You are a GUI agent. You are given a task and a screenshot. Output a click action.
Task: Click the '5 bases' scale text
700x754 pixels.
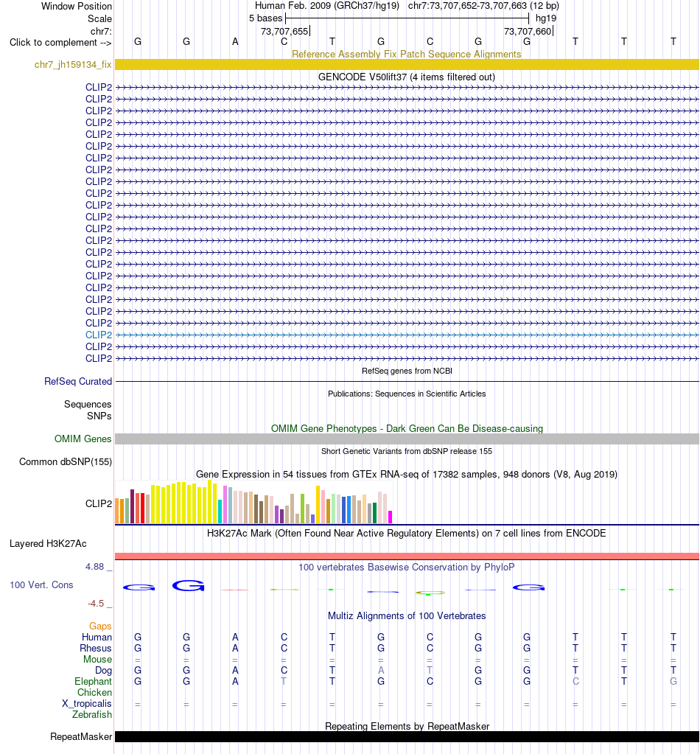(265, 18)
